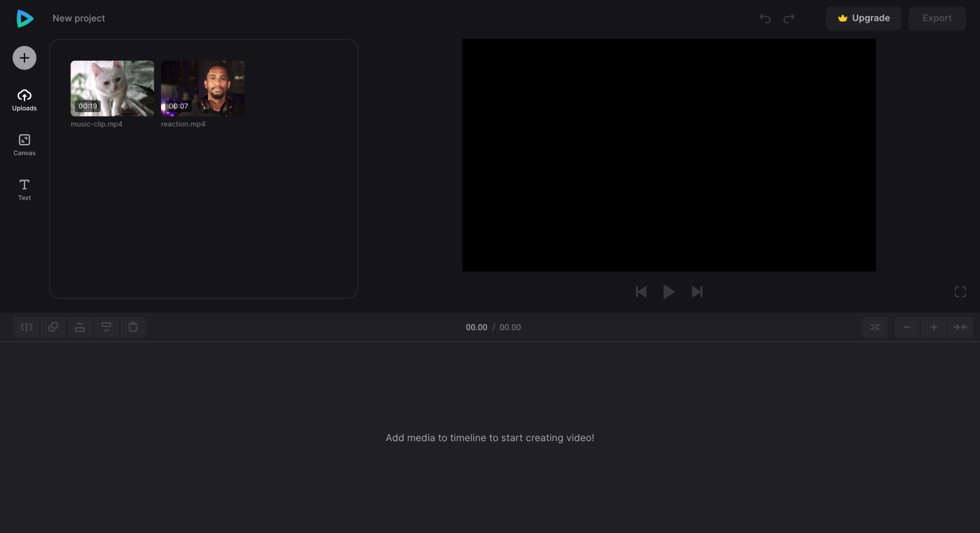Viewport: 980px width, 533px height.
Task: Click the current time 00.00 display
Action: pos(477,327)
